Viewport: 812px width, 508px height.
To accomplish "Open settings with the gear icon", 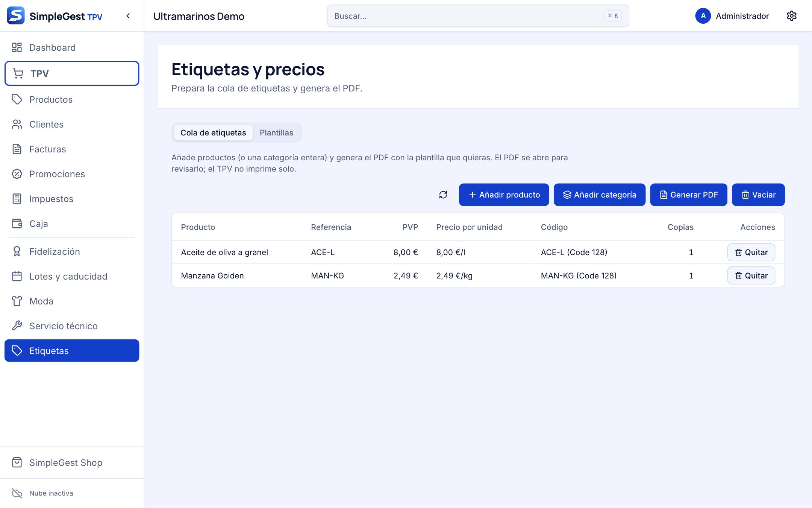I will [792, 16].
